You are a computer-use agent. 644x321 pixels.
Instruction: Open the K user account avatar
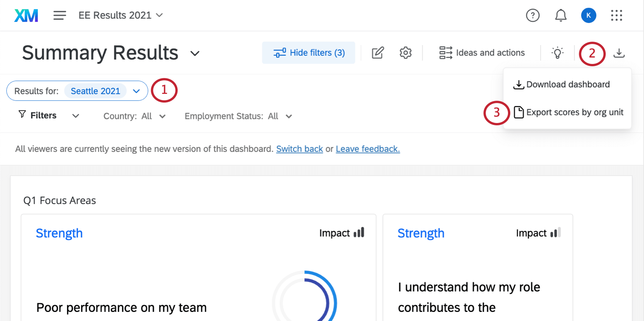coord(589,16)
